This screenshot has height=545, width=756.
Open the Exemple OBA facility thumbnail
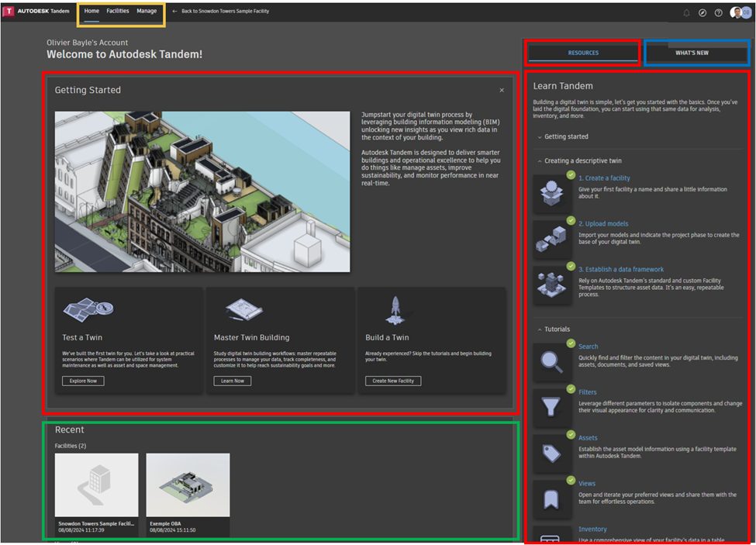coord(188,485)
